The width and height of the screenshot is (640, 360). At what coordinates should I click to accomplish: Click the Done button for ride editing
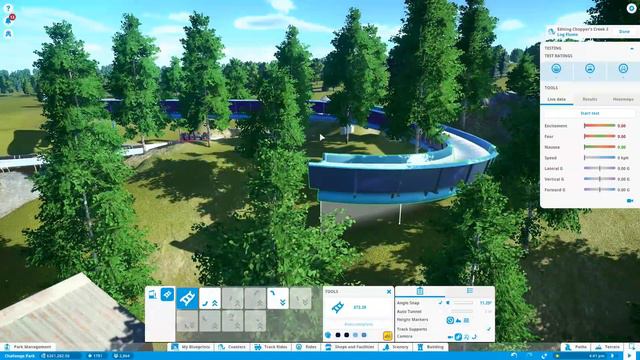(624, 31)
